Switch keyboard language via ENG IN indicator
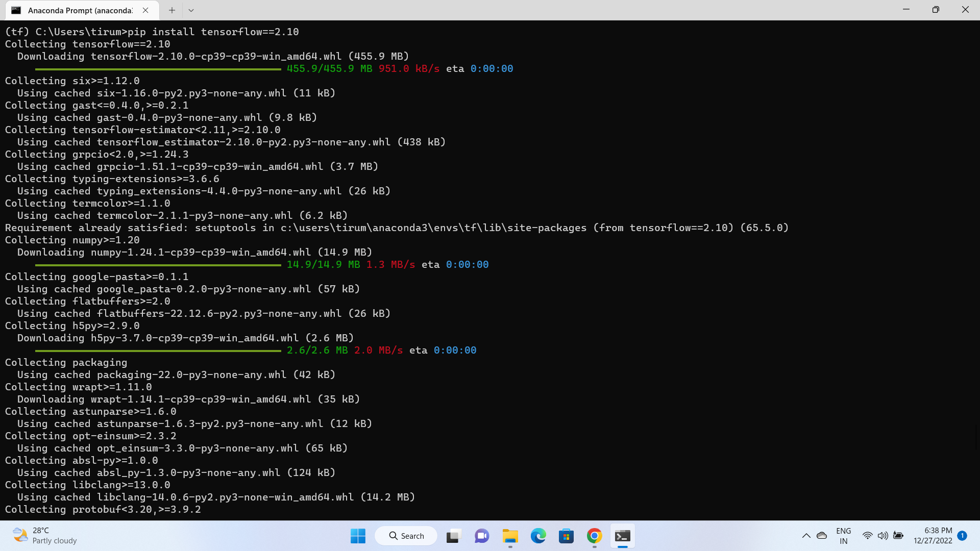980x551 pixels. [x=843, y=535]
